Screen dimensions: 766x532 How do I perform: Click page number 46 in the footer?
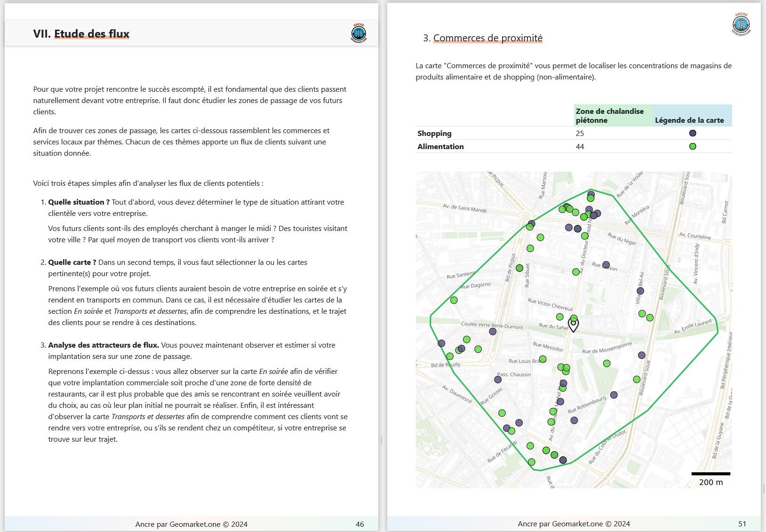click(x=360, y=524)
